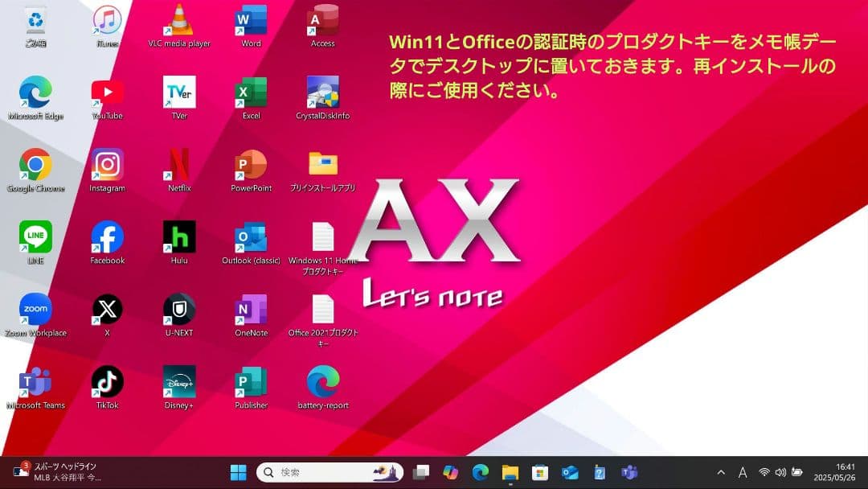
Task: Open the volume slider via the speaker icon
Action: 780,473
